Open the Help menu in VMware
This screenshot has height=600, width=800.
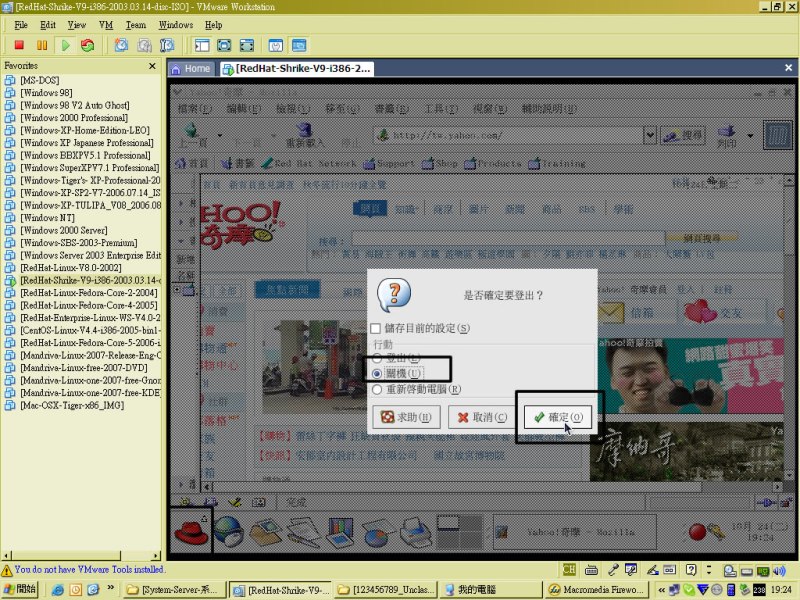(213, 25)
